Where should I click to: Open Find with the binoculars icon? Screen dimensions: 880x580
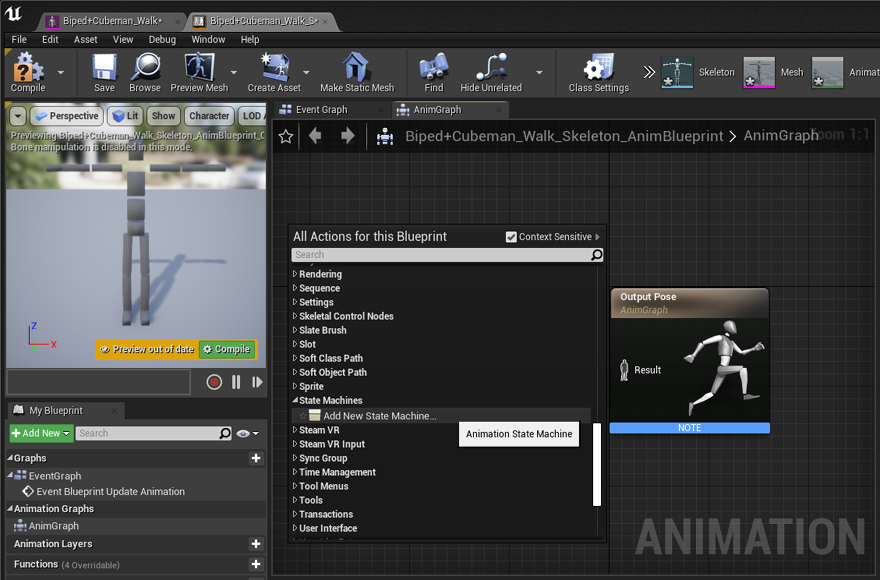click(434, 72)
